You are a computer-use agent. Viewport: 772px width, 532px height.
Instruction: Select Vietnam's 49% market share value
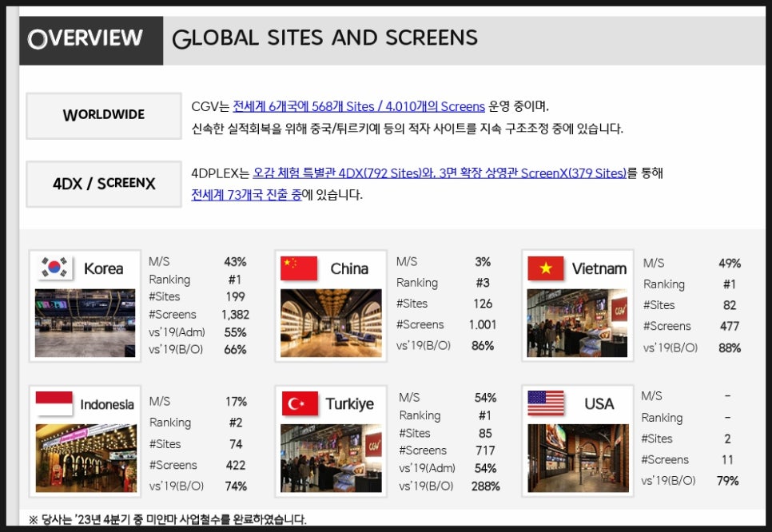tap(730, 264)
